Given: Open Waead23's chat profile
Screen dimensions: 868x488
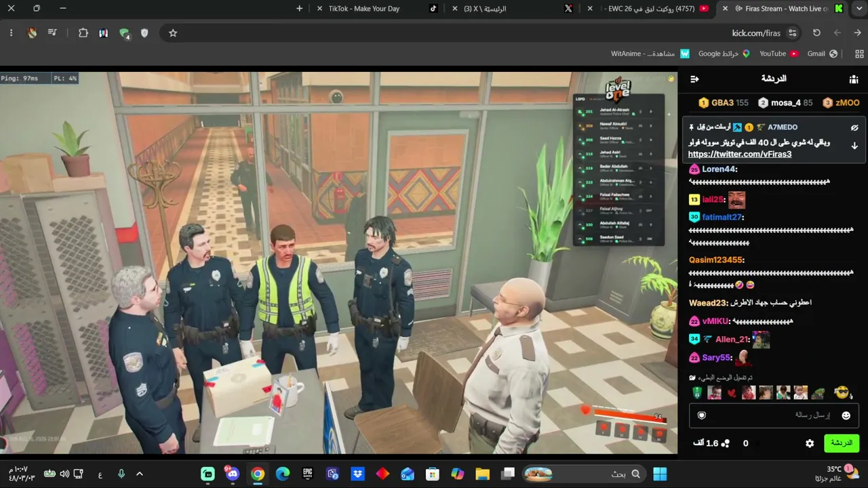Looking at the screenshot, I should (708, 303).
